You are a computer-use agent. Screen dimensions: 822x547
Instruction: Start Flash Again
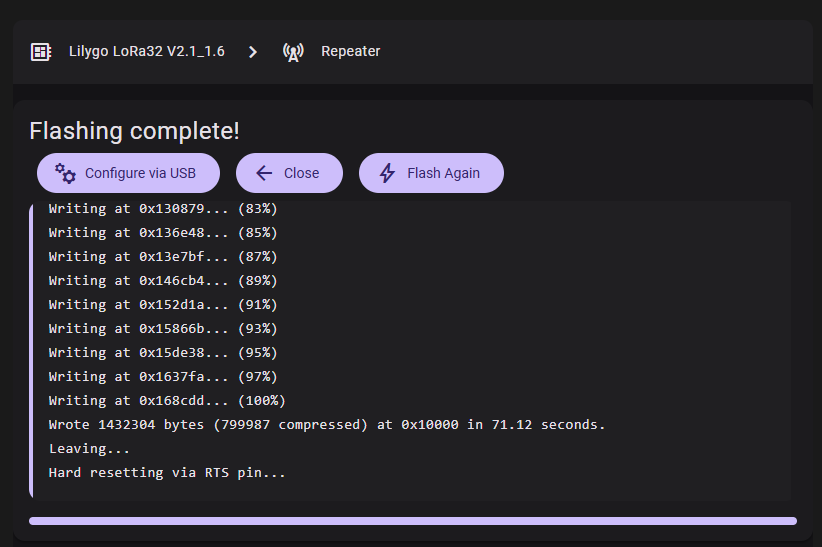[x=431, y=173]
